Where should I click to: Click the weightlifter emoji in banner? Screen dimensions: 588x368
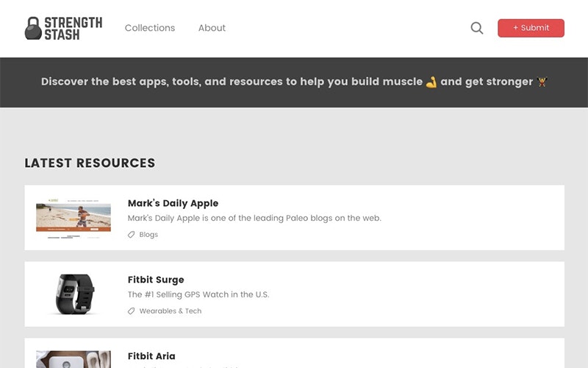tap(542, 82)
